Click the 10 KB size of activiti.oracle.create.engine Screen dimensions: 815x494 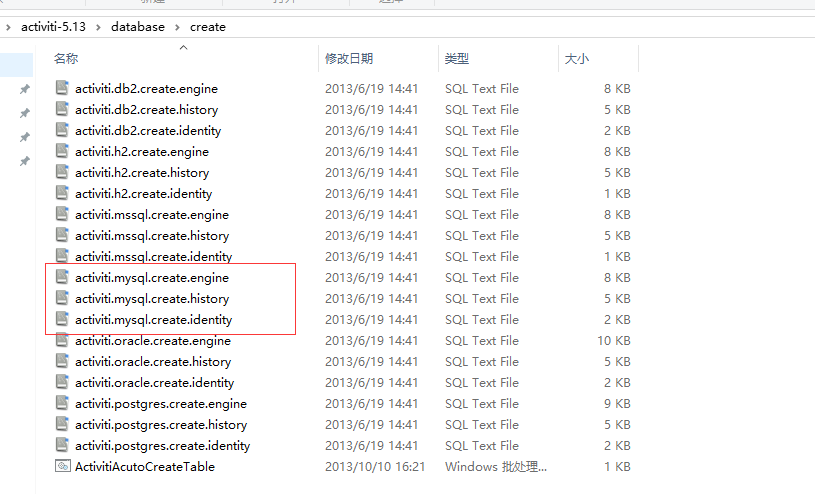pos(613,341)
